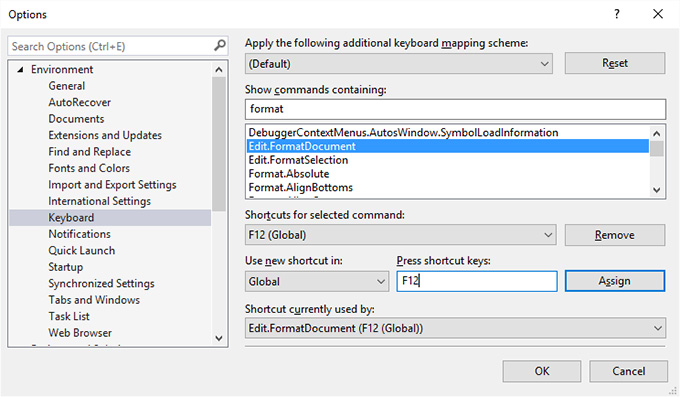
Task: Open Notifications settings
Action: click(80, 234)
